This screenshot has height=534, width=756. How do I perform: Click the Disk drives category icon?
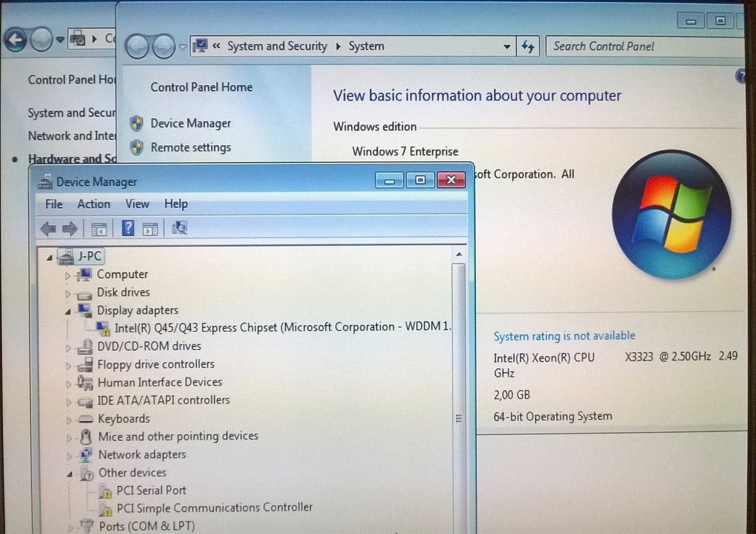point(84,295)
